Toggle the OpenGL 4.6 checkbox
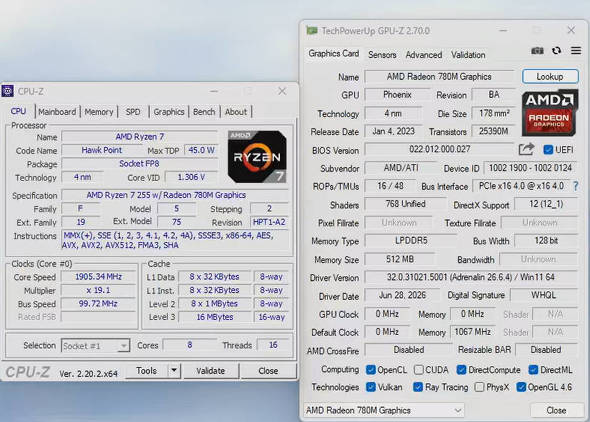590x422 pixels. pos(521,387)
